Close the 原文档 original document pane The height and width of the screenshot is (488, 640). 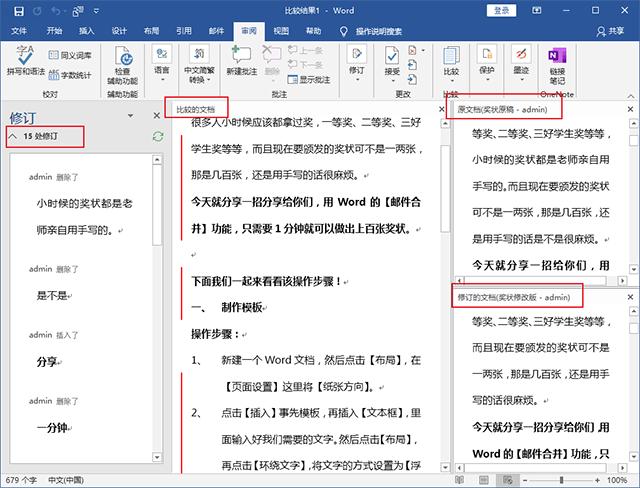[631, 109]
